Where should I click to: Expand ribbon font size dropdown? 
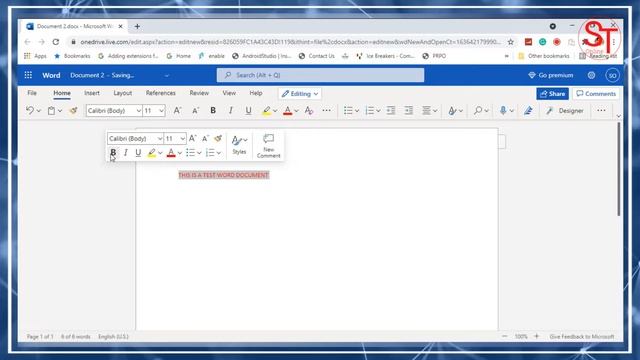(161, 111)
